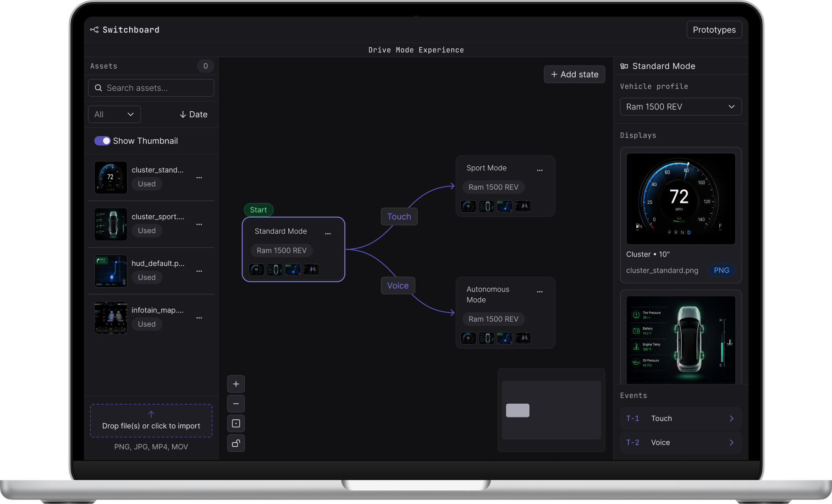Image resolution: width=832 pixels, height=504 pixels.
Task: Click second display thumbnail in Sport Mode node
Action: click(x=486, y=206)
